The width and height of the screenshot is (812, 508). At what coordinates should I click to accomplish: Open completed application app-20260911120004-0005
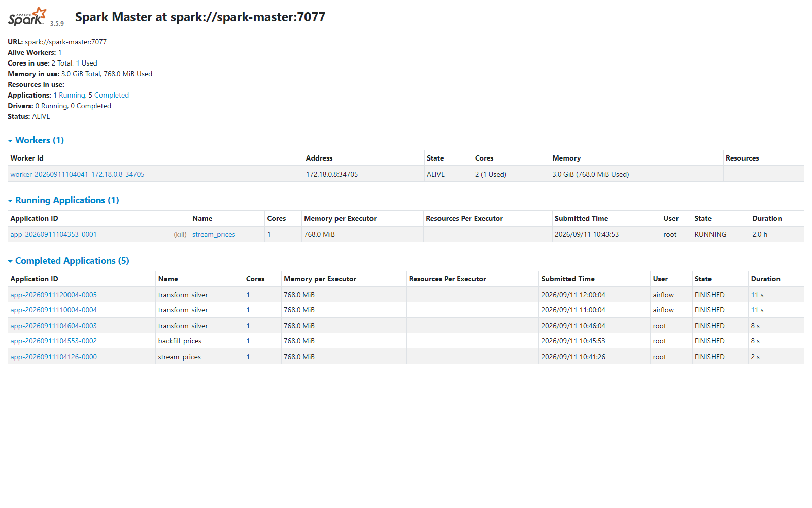(x=53, y=295)
